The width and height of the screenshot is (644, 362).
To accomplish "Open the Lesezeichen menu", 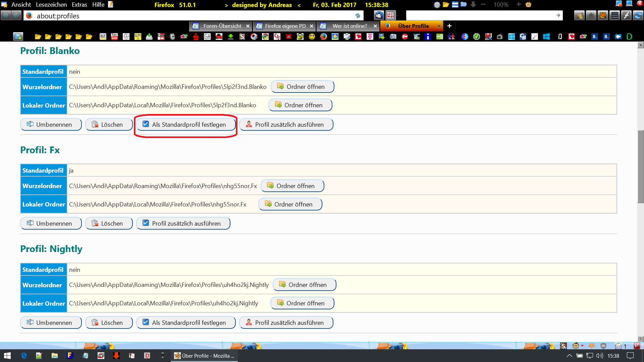I will tap(51, 5).
